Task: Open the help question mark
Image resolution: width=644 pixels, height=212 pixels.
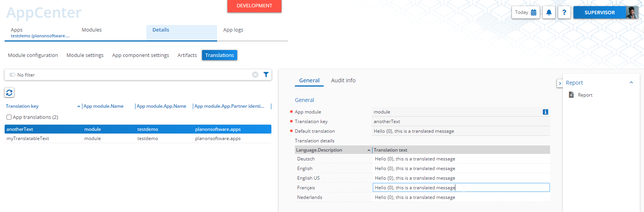Action: click(x=564, y=12)
